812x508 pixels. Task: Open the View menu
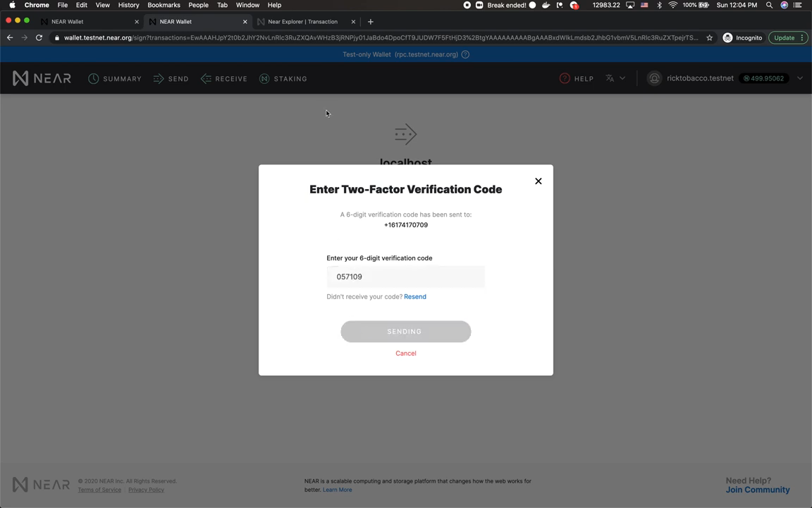(x=102, y=5)
